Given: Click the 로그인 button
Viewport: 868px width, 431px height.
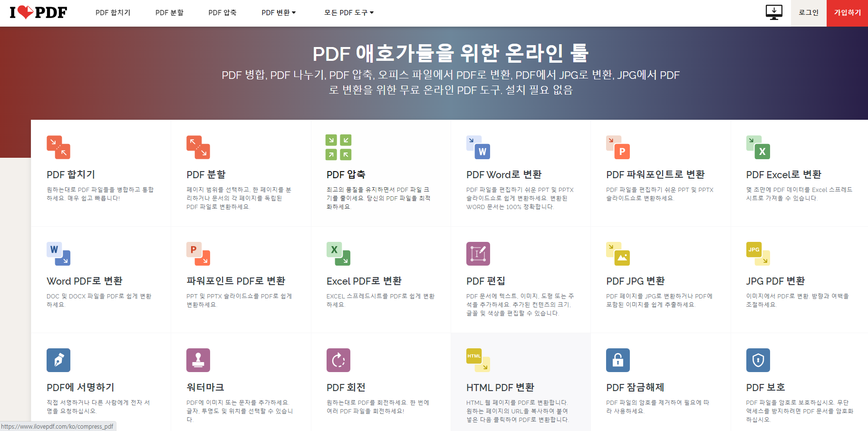Looking at the screenshot, I should point(809,13).
